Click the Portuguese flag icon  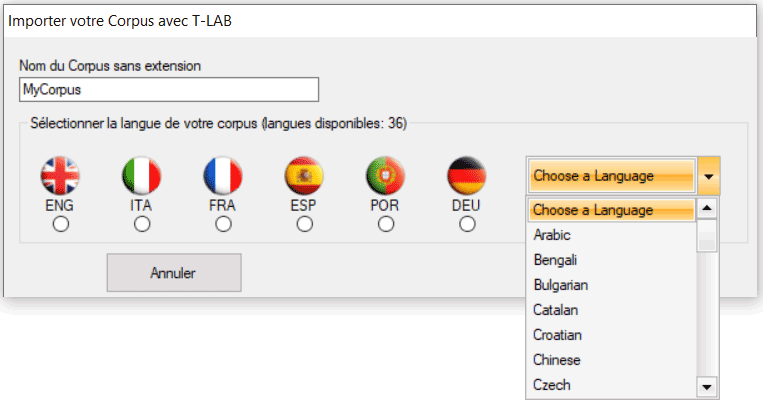pyautogui.click(x=385, y=176)
